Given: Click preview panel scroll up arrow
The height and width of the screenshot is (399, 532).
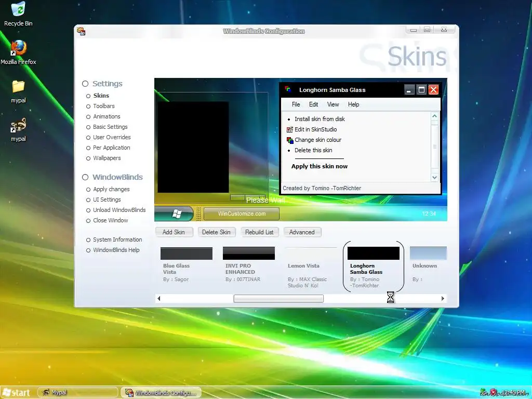Looking at the screenshot, I should tap(435, 116).
